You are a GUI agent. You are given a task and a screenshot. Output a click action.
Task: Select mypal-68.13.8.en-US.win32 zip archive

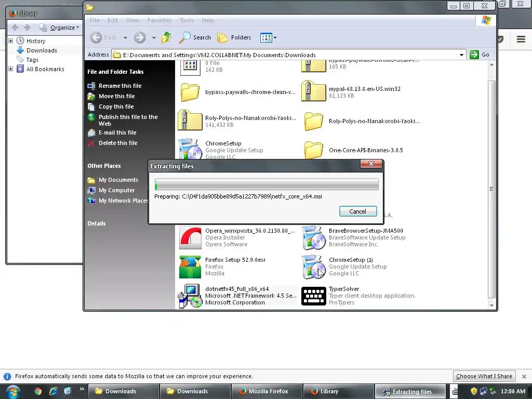(x=313, y=91)
